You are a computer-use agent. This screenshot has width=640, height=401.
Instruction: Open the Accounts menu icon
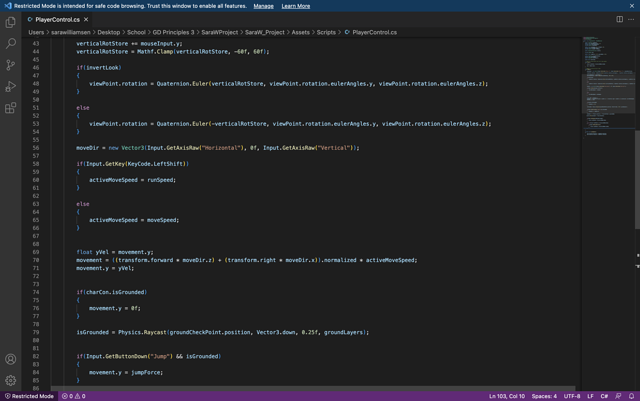tap(11, 359)
